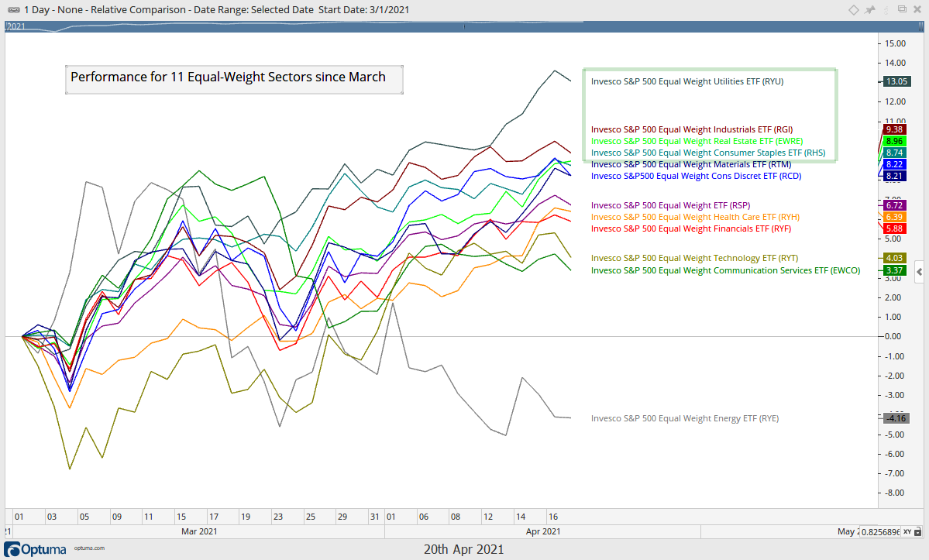Click the XY scaling button
929x560 pixels.
pyautogui.click(x=907, y=531)
